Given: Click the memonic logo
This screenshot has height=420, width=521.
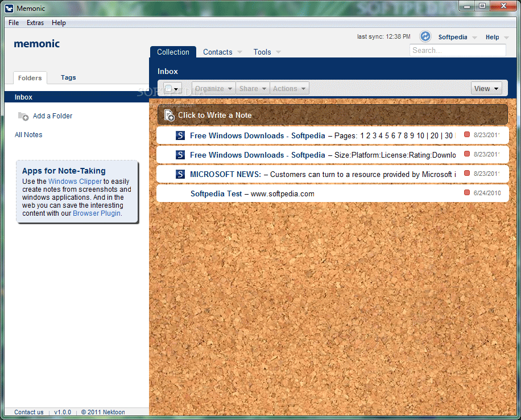Looking at the screenshot, I should tap(36, 44).
